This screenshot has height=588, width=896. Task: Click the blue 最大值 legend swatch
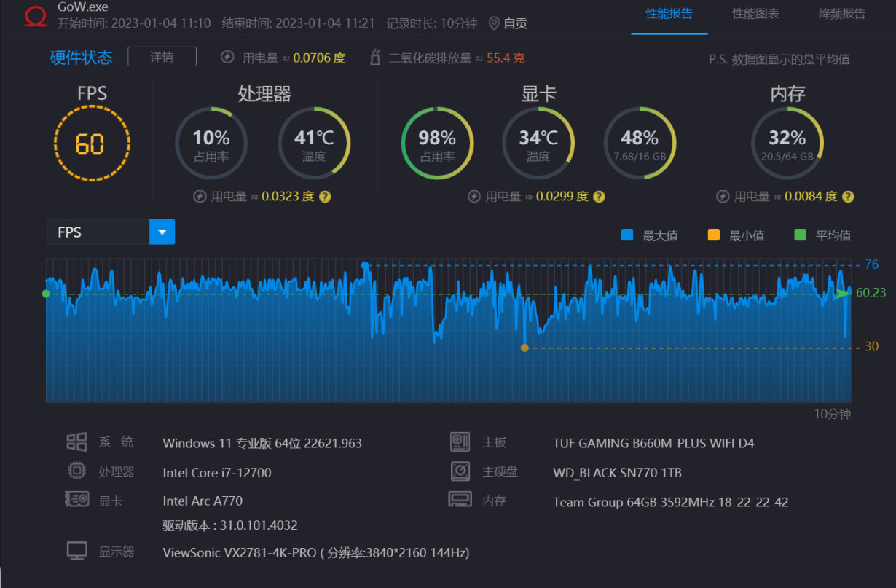pyautogui.click(x=627, y=235)
